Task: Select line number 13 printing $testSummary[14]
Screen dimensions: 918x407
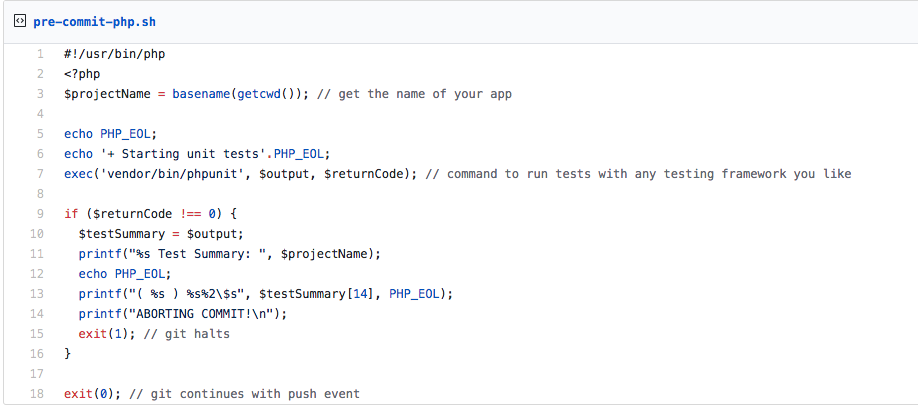Action: (37, 294)
